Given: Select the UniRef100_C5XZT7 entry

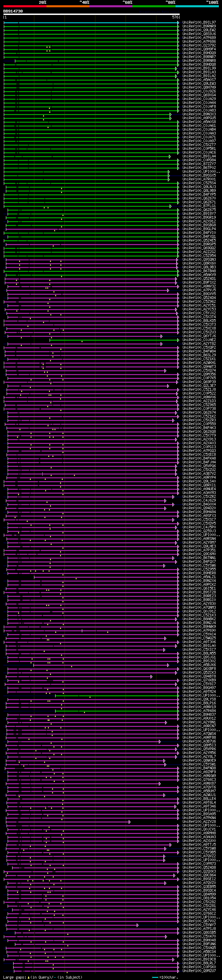Looking at the screenshot, I should (199, 145).
